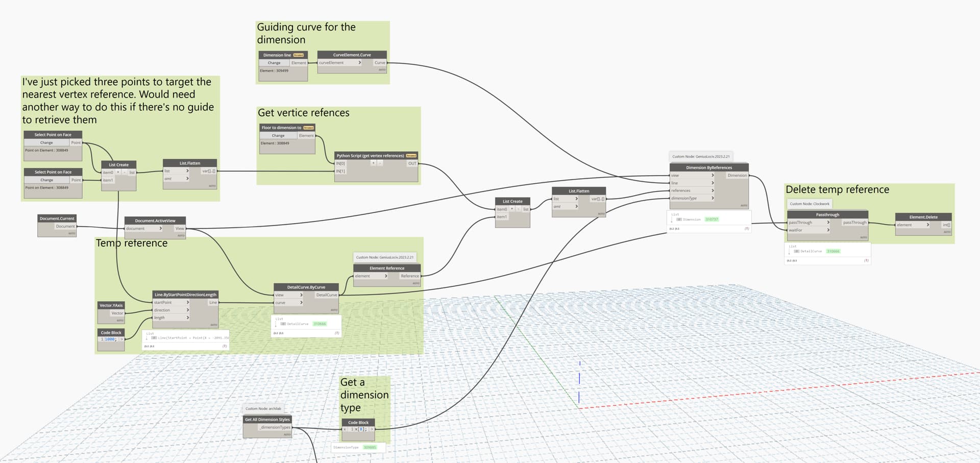Open the dimensionType port chevron on Dimension ByReferences
Image resolution: width=980 pixels, height=463 pixels.
click(x=713, y=198)
